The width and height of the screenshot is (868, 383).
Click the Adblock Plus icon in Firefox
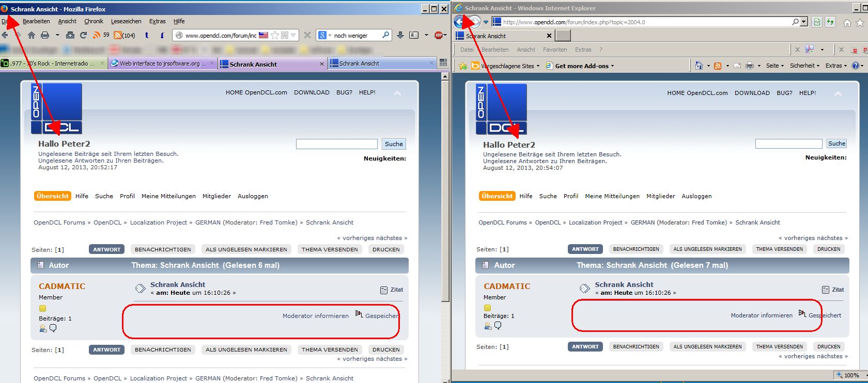coord(439,35)
